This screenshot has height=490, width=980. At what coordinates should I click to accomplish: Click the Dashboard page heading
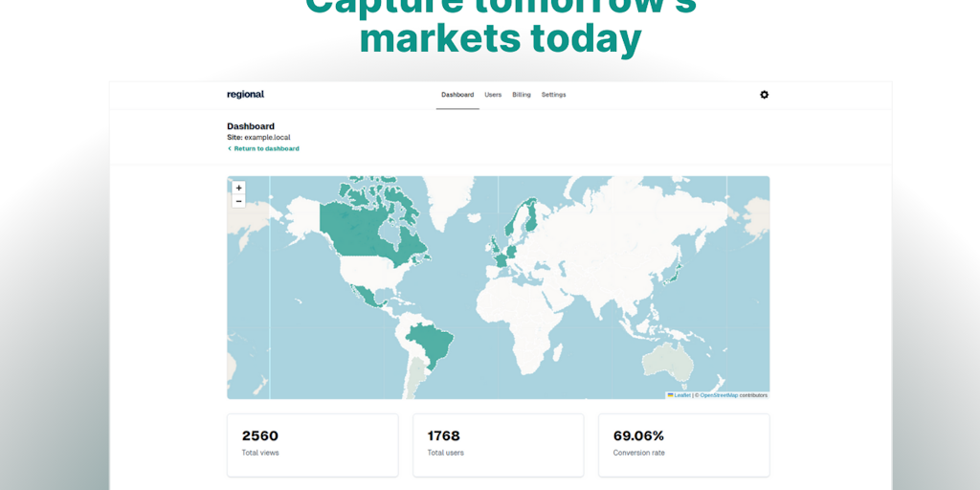[x=251, y=126]
